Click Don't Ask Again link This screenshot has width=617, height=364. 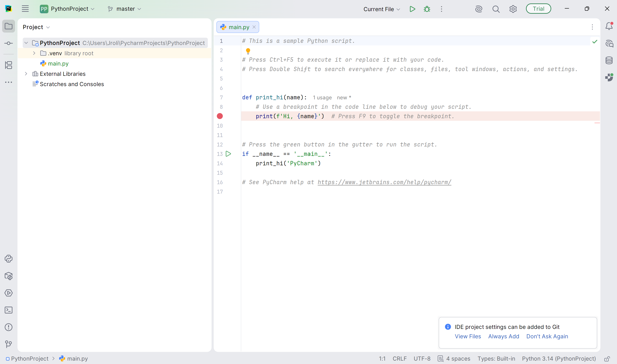tap(547, 336)
